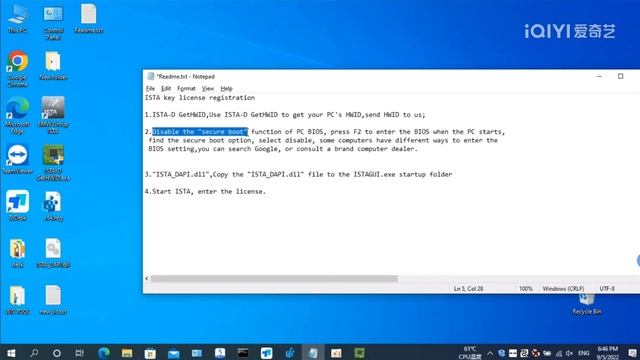Screen dimensions: 640x360
Task: Open TeamViewer desktop shortcut
Action: tap(18, 159)
